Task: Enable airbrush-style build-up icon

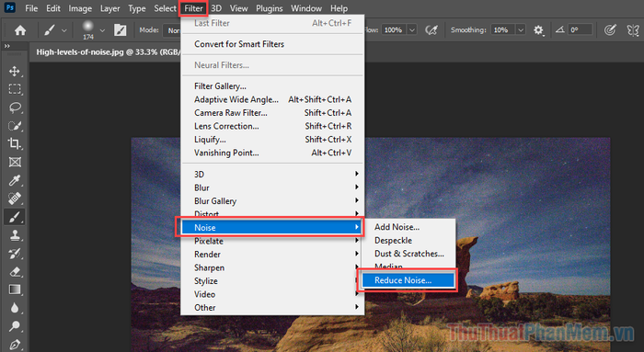Action: pyautogui.click(x=431, y=30)
